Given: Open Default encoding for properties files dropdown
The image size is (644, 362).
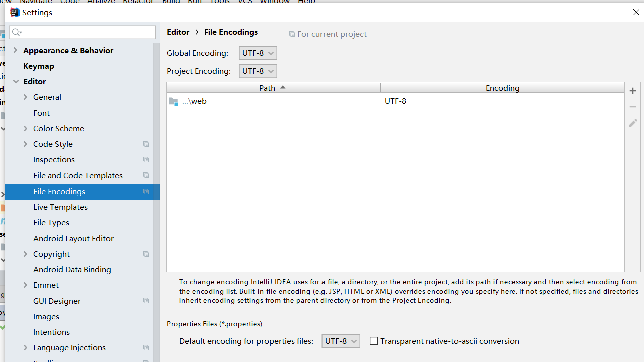Looking at the screenshot, I should point(341,341).
